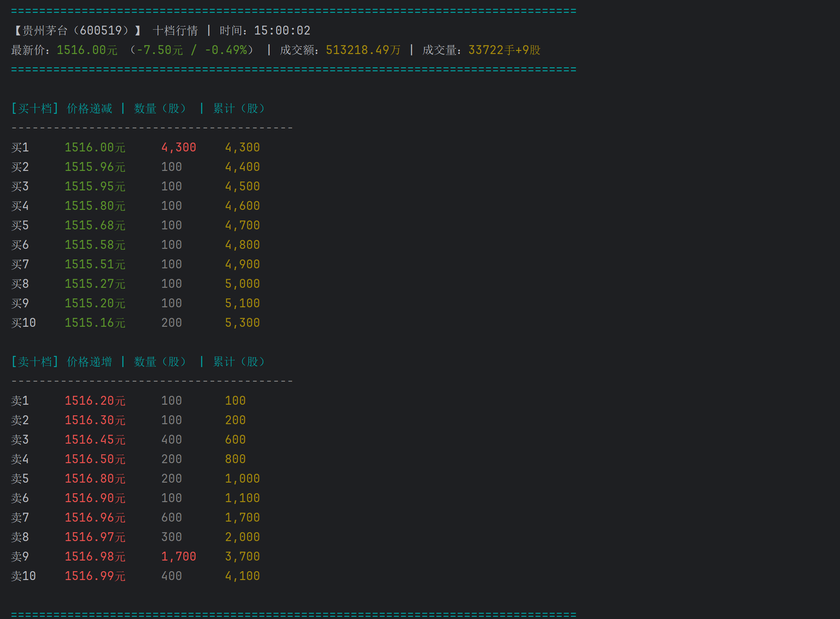Select the 成交额 value 513218.49万
Viewport: 840px width, 619px height.
(x=363, y=50)
